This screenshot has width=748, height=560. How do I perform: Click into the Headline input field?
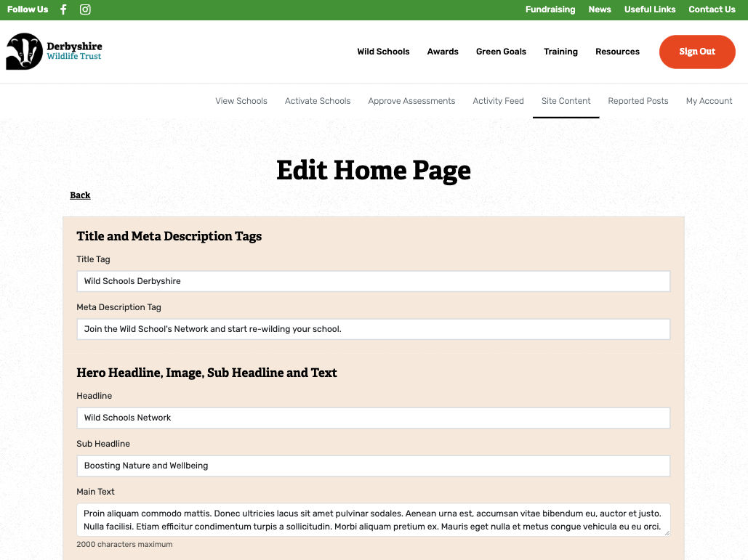tap(374, 418)
